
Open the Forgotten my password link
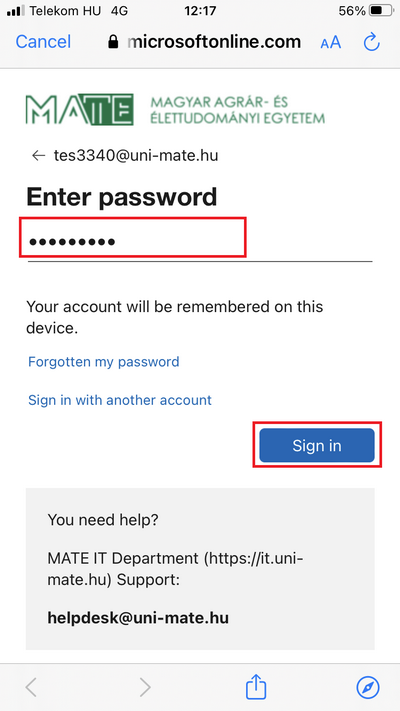pos(103,361)
